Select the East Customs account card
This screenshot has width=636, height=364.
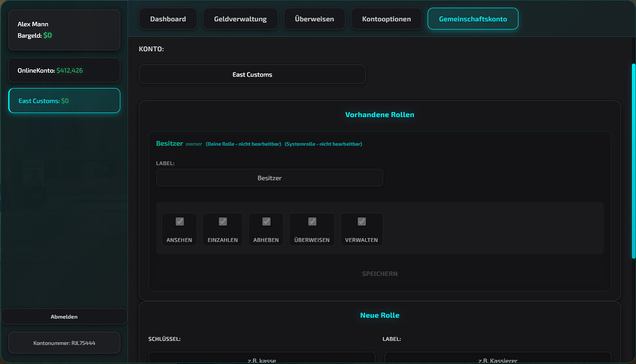[x=64, y=100]
